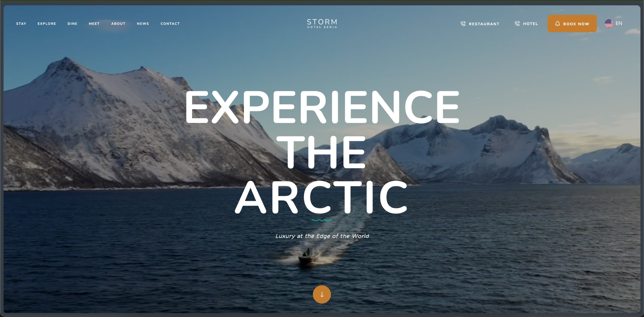
Task: Open the Stay menu
Action: (21, 24)
